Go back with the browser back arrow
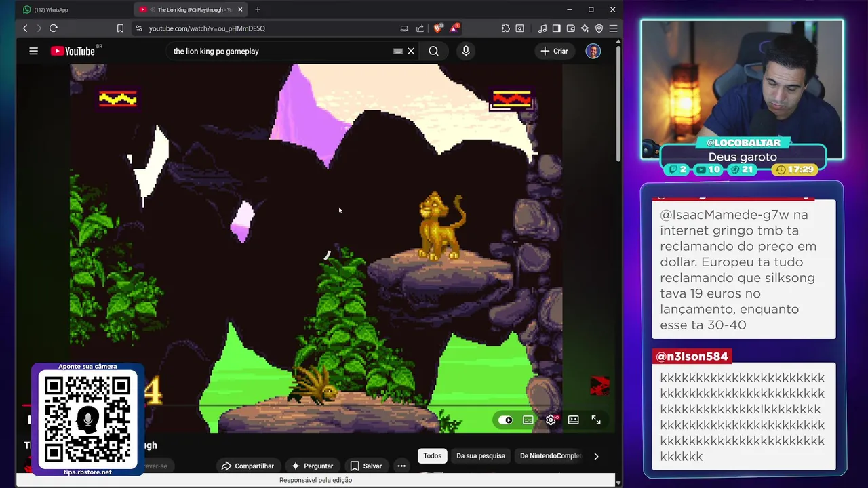 [x=25, y=28]
